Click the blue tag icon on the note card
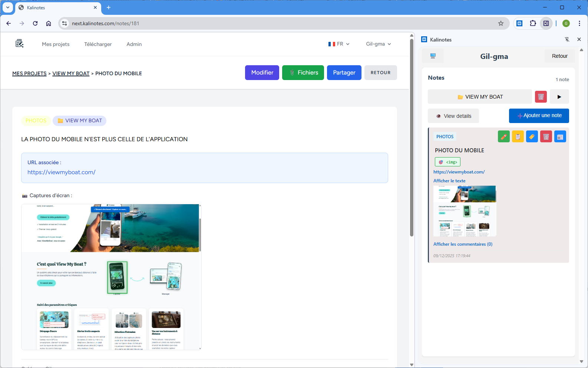 tap(532, 137)
